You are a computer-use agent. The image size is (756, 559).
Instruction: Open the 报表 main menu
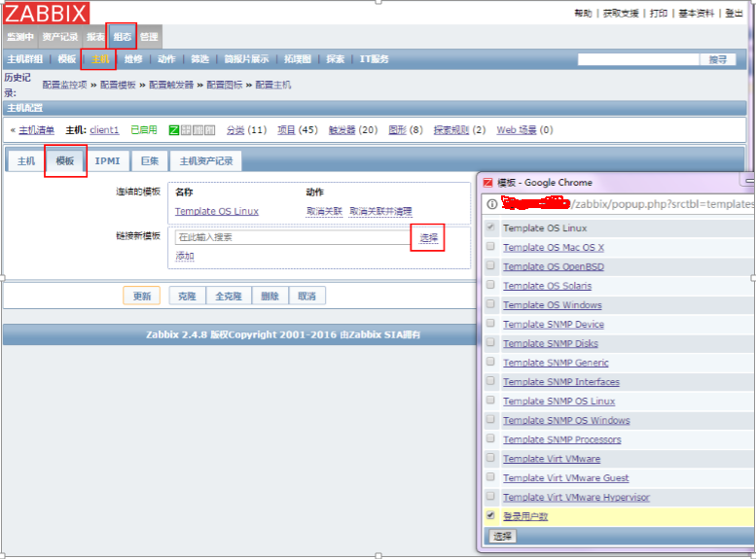(95, 37)
